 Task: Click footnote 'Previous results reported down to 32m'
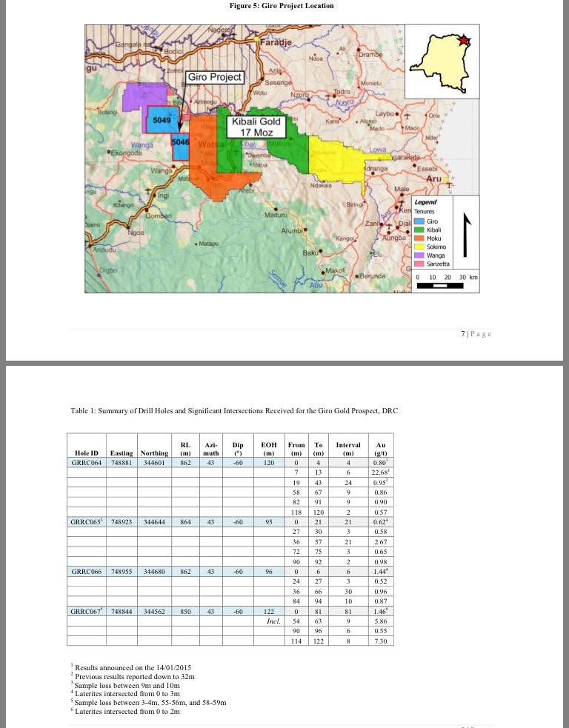(x=133, y=676)
